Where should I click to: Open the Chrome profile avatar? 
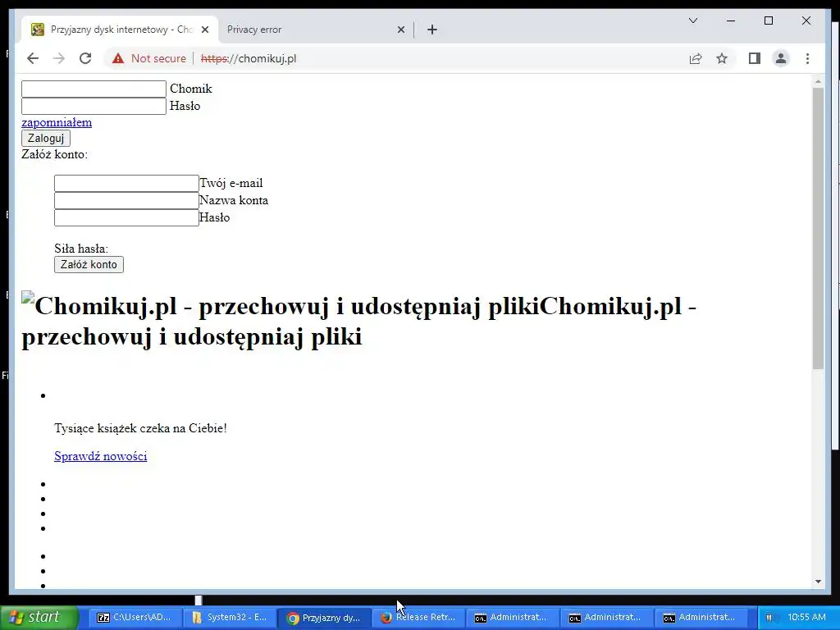[x=781, y=58]
